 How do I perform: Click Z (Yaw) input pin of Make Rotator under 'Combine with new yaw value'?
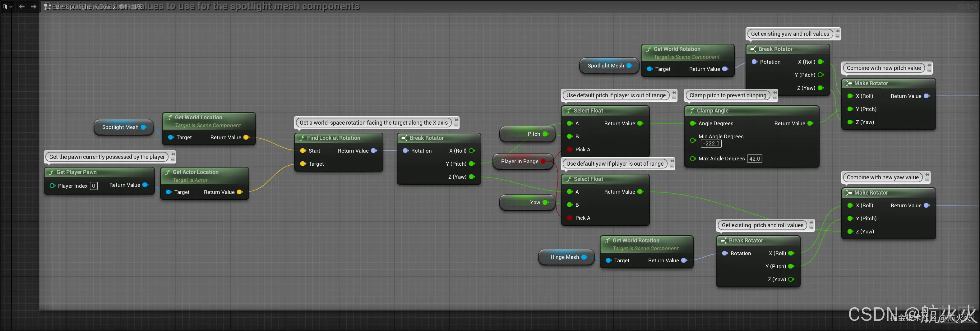point(850,232)
